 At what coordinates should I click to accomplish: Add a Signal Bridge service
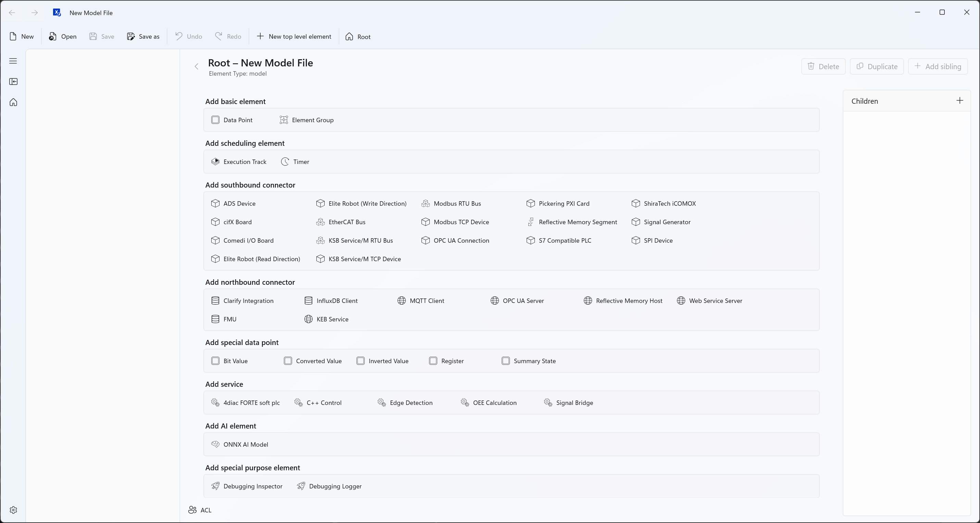point(569,403)
